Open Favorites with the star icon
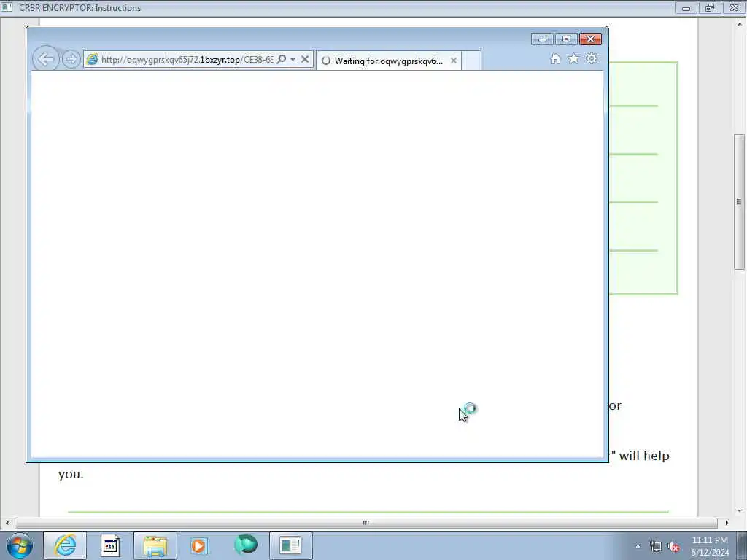The image size is (747, 560). click(x=573, y=58)
